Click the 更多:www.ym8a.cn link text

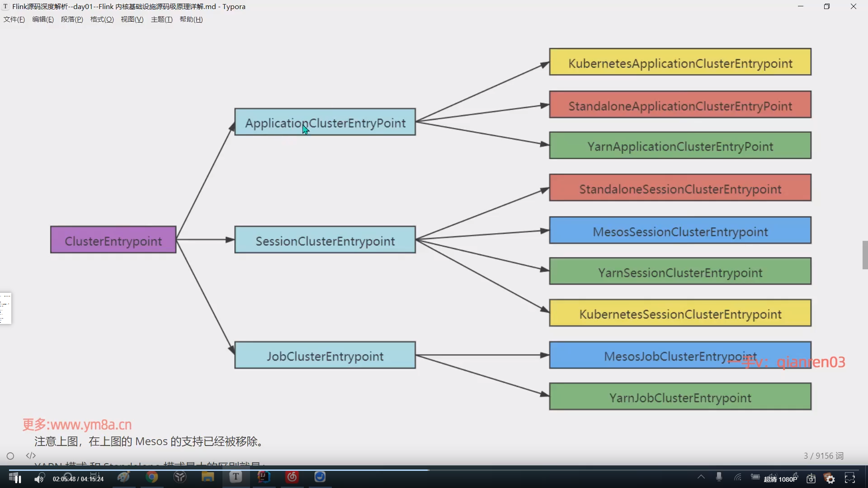[x=77, y=425]
